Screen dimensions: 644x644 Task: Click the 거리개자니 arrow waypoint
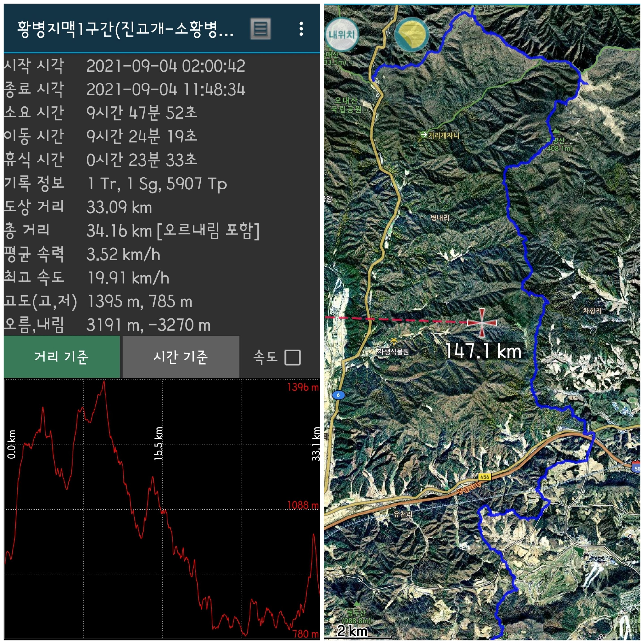424,134
